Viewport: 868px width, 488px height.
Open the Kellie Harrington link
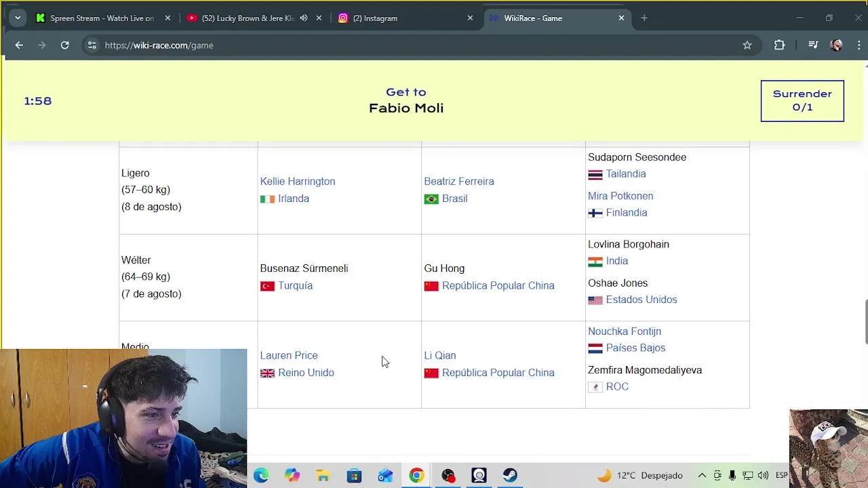tap(298, 182)
